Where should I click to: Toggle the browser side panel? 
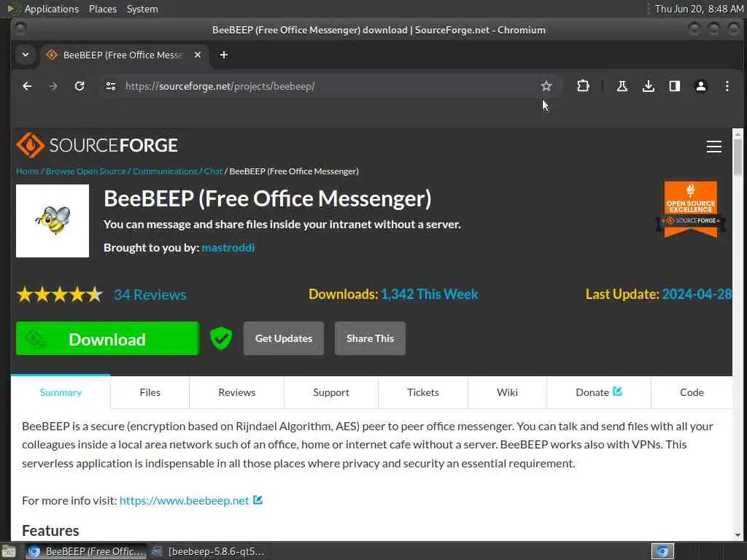click(x=674, y=86)
